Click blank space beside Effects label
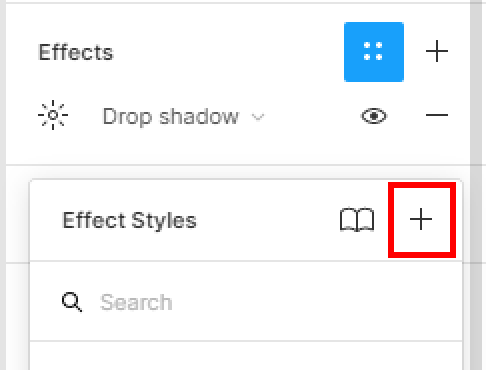 click(227, 52)
